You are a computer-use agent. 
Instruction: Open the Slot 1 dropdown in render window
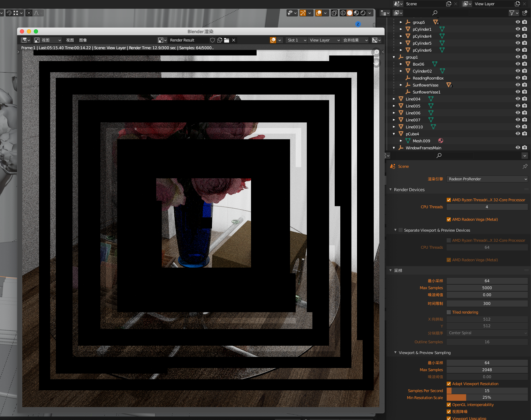(296, 40)
